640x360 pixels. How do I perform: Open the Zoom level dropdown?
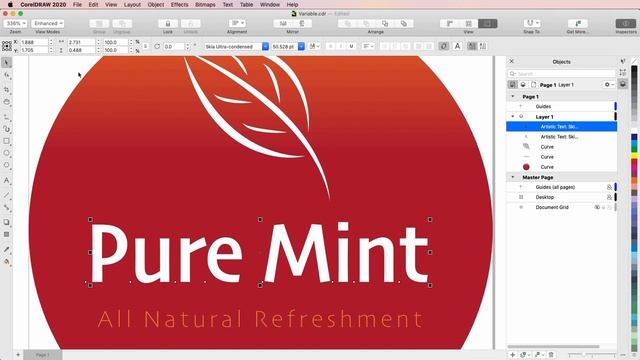pyautogui.click(x=16, y=23)
